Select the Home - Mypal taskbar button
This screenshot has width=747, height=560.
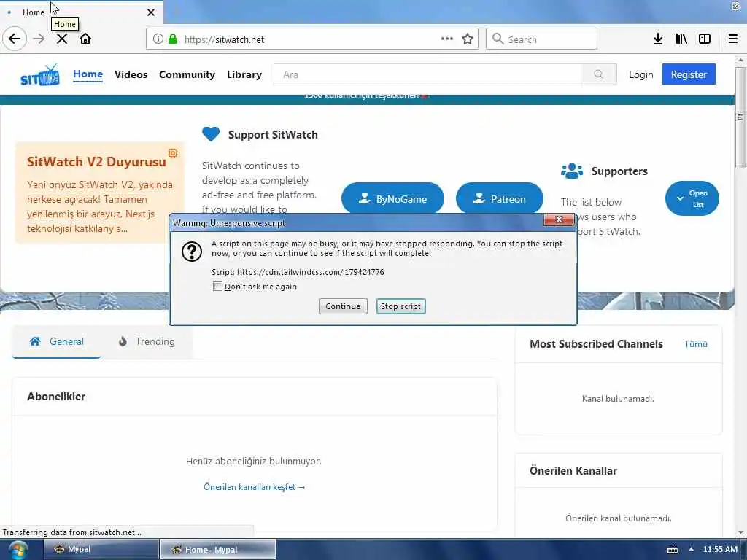(x=217, y=549)
